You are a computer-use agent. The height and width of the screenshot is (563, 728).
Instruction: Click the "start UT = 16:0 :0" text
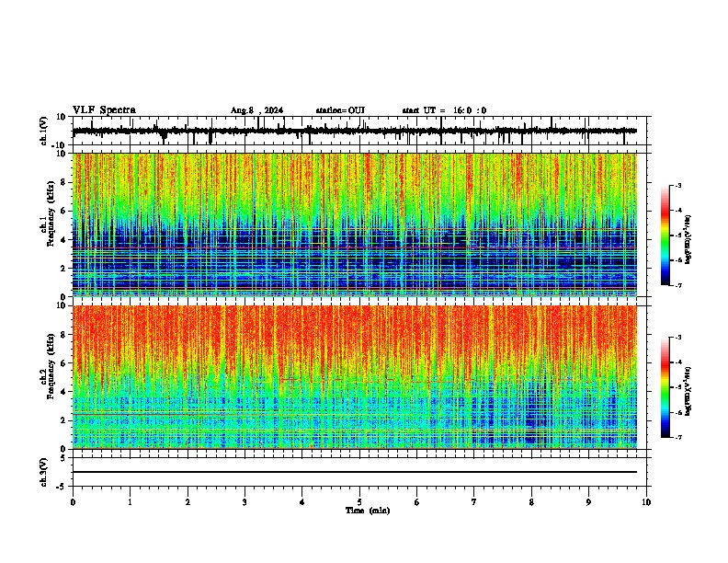pos(444,110)
